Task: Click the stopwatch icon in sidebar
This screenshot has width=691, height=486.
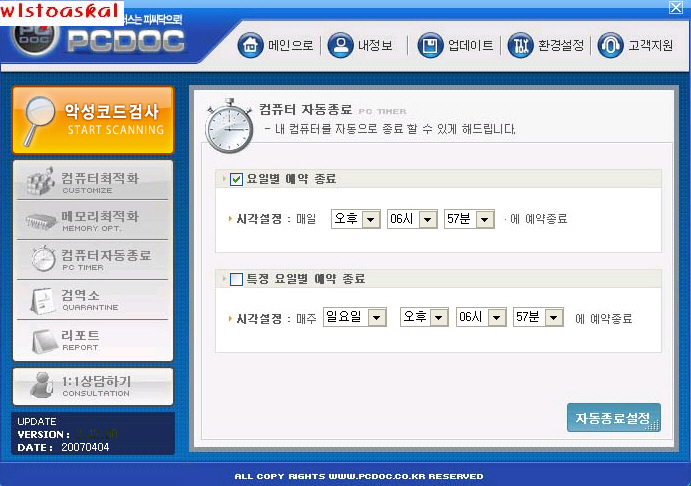Action: tap(43, 258)
